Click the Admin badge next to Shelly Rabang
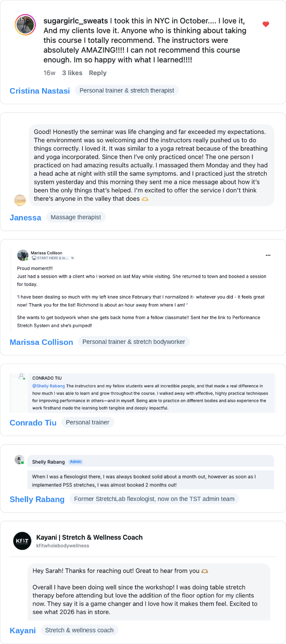Viewport: 286px width, 644px height. click(x=76, y=462)
